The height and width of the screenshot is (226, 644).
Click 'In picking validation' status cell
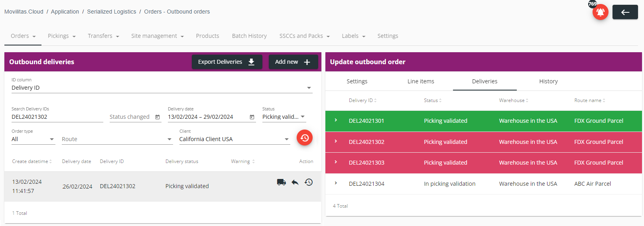449,184
